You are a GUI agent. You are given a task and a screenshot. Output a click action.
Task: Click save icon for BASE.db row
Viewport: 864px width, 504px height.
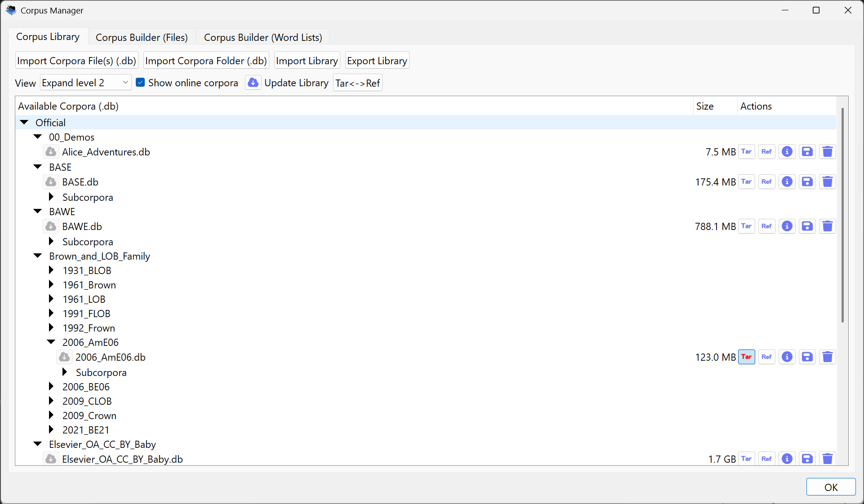click(807, 182)
